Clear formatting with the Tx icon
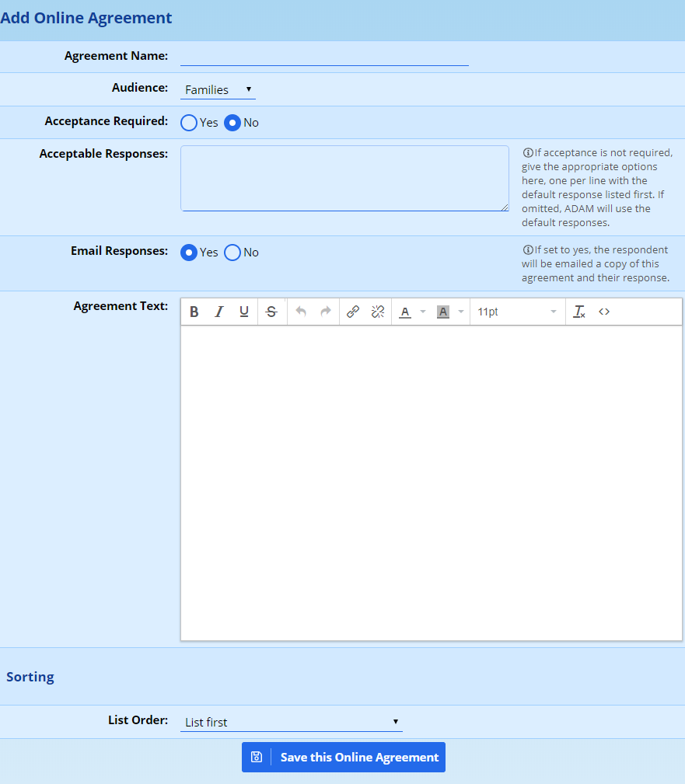Image resolution: width=685 pixels, height=784 pixels. click(x=579, y=312)
